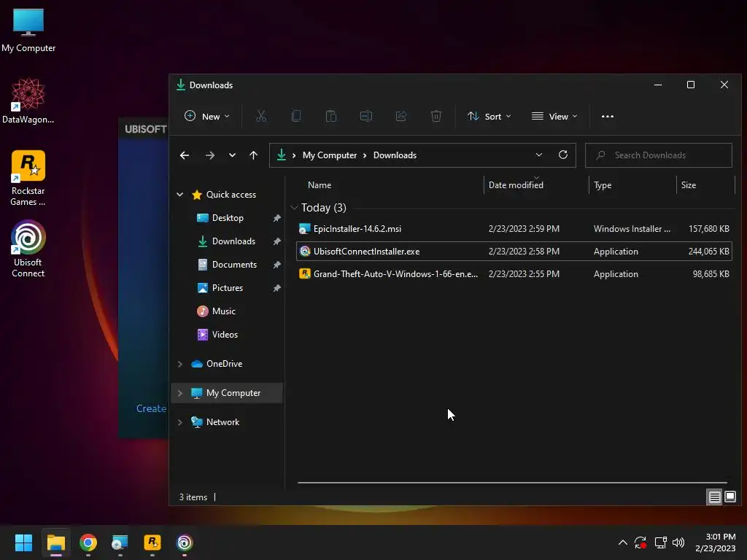747x560 pixels.
Task: Go back with the left arrow
Action: click(185, 155)
